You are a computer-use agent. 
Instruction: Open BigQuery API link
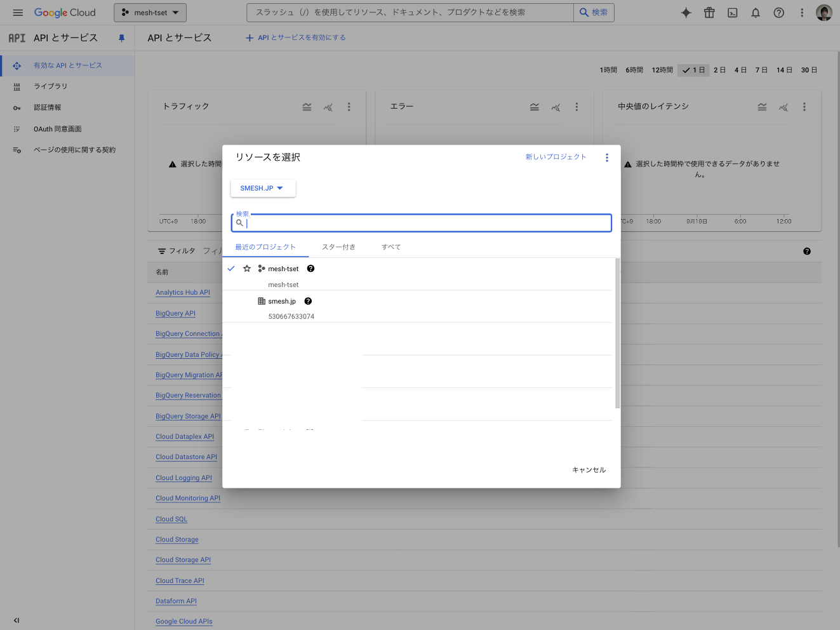(x=176, y=314)
